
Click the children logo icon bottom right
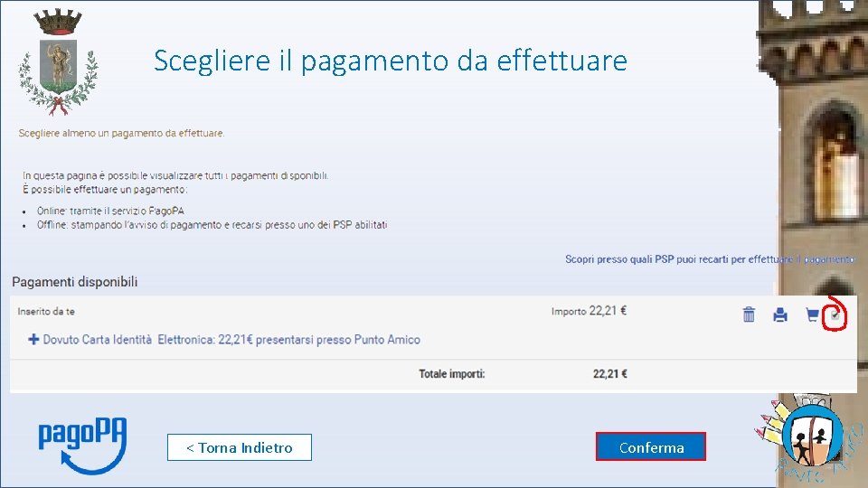809,440
